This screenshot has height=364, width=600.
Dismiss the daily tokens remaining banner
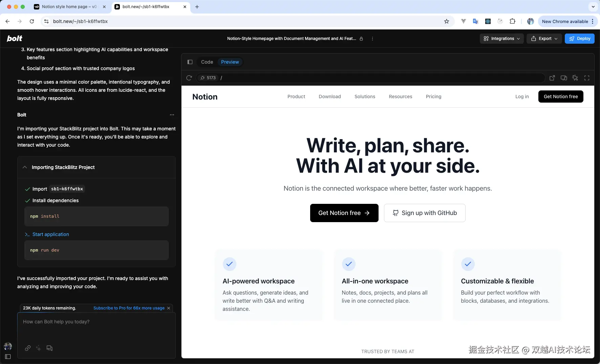[x=169, y=308]
